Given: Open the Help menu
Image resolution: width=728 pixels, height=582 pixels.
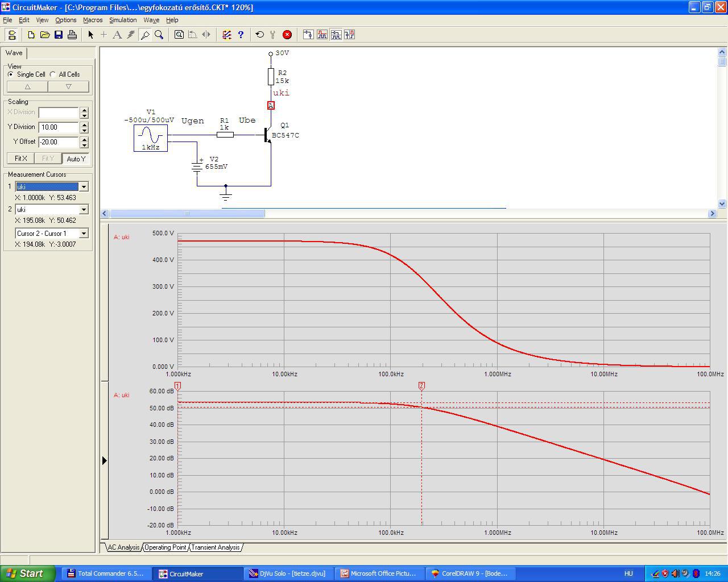Looking at the screenshot, I should [172, 20].
